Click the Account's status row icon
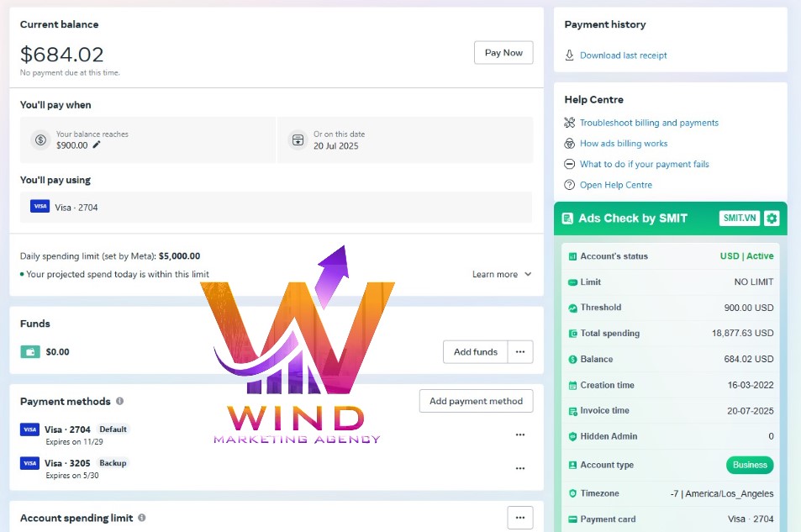 [572, 256]
